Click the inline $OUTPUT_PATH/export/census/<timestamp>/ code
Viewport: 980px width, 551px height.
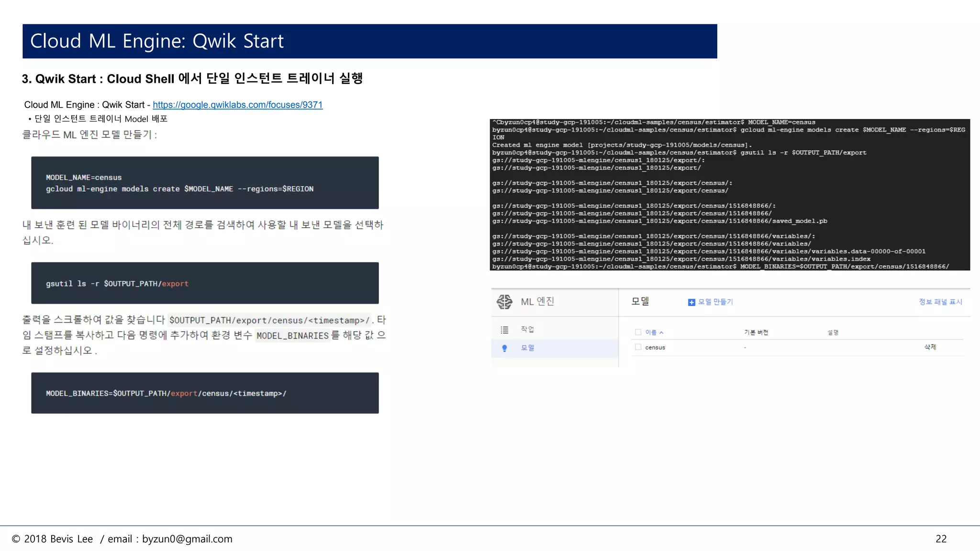[269, 320]
